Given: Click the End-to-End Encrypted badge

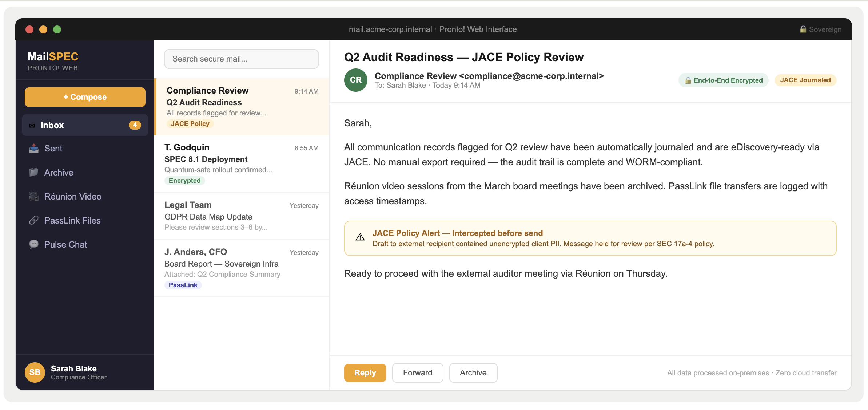Looking at the screenshot, I should (x=724, y=80).
